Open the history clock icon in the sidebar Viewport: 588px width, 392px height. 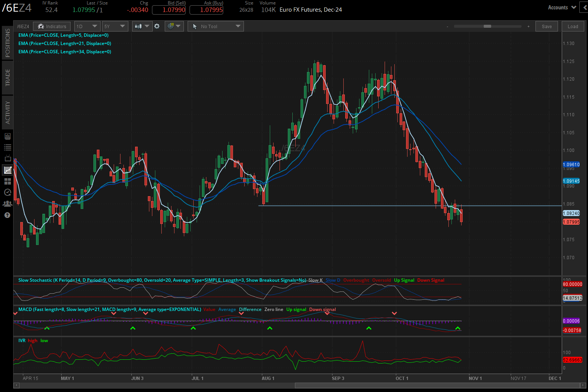point(8,192)
